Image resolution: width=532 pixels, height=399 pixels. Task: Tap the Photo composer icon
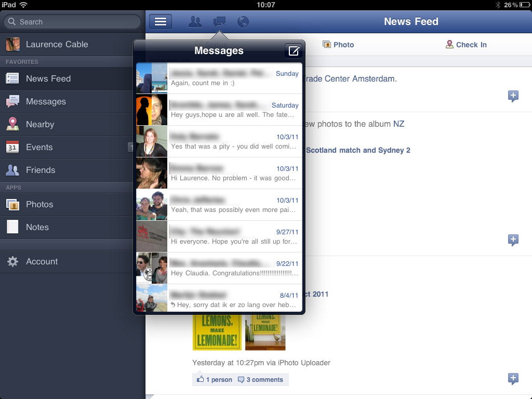(327, 45)
